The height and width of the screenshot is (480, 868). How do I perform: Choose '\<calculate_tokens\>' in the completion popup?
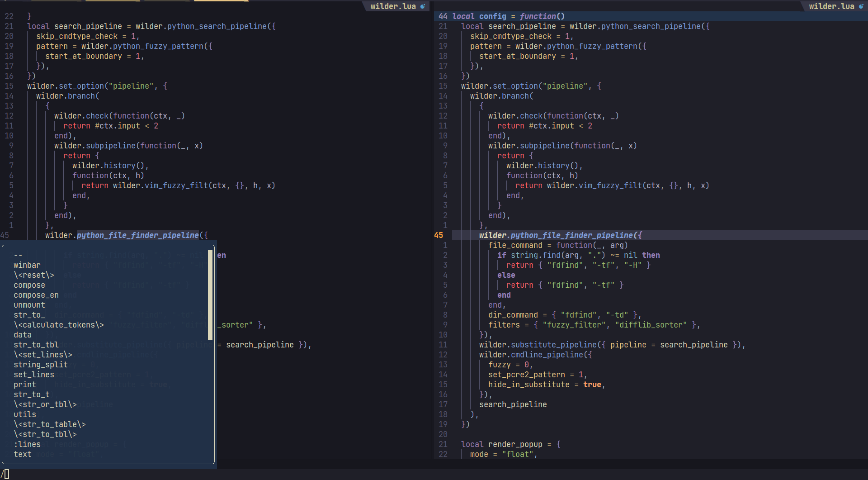click(59, 325)
